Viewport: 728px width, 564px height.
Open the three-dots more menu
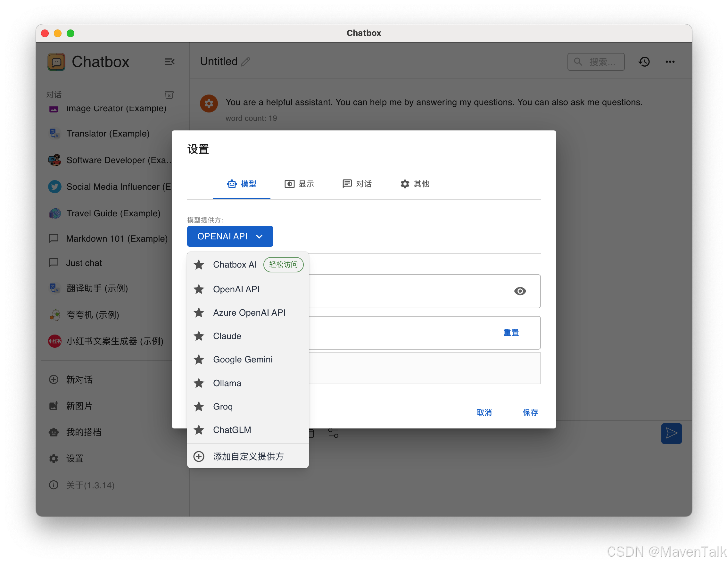pyautogui.click(x=670, y=62)
